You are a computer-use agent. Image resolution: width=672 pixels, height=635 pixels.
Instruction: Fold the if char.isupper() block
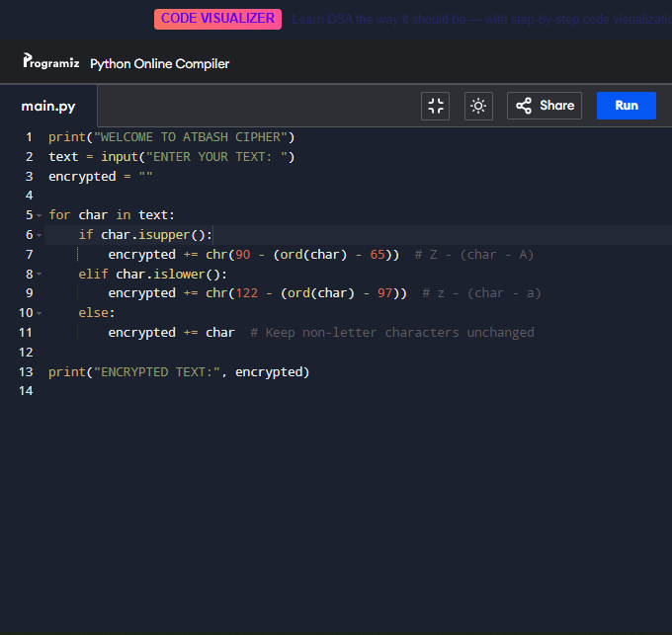[39, 235]
